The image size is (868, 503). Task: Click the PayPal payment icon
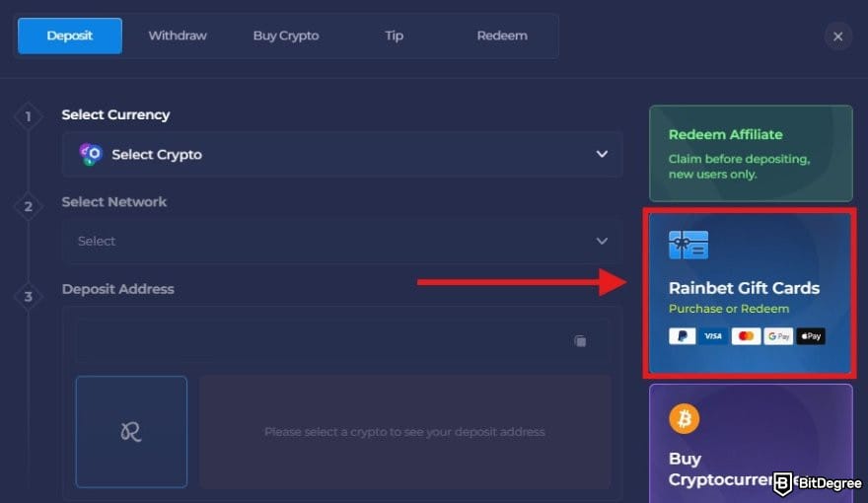coord(682,336)
